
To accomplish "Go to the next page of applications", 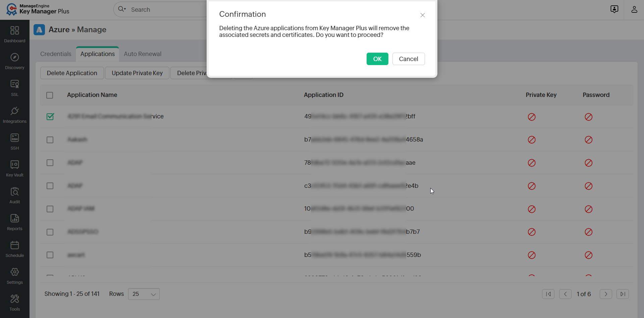I will point(605,294).
